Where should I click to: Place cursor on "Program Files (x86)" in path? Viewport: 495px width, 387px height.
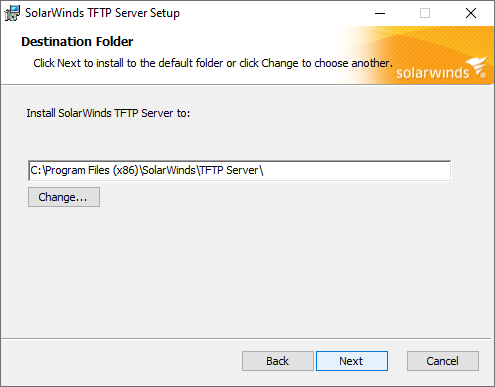91,170
